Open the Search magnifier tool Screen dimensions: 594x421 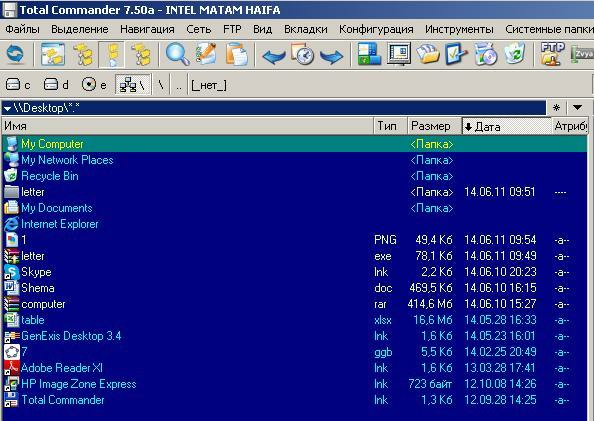pyautogui.click(x=177, y=54)
